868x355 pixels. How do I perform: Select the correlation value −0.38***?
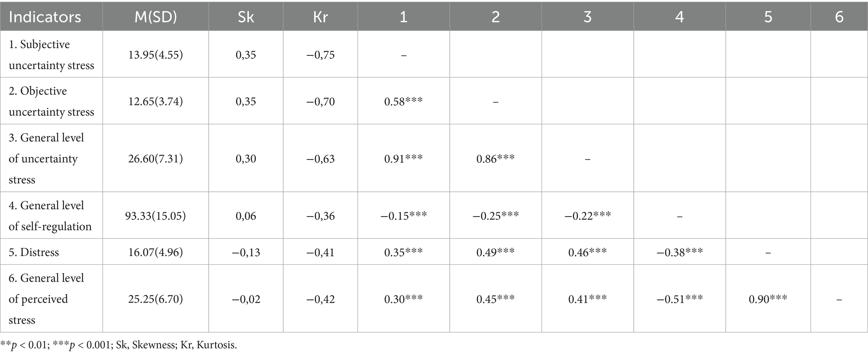click(680, 252)
